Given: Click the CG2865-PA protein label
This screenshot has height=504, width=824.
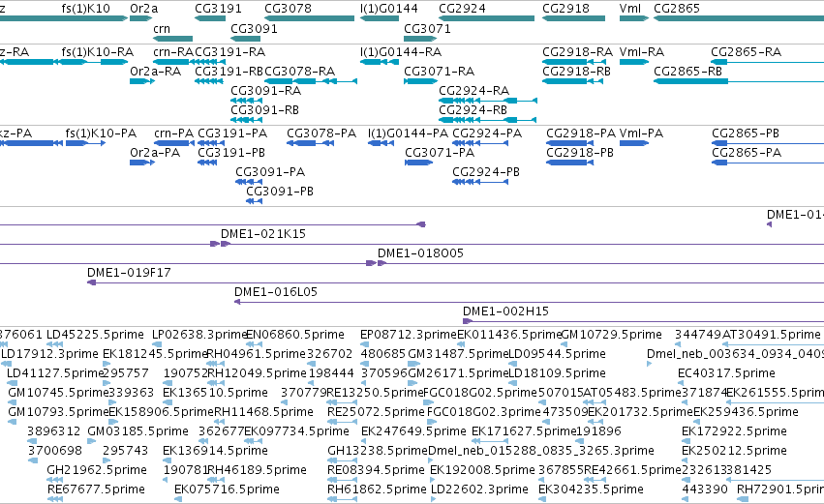Looking at the screenshot, I should [x=747, y=153].
